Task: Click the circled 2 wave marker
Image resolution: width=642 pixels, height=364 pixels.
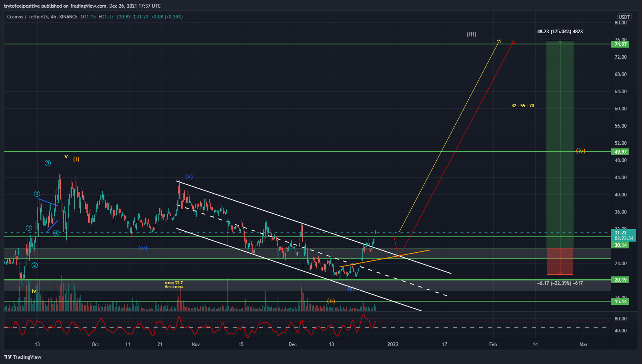Action: 35,266
